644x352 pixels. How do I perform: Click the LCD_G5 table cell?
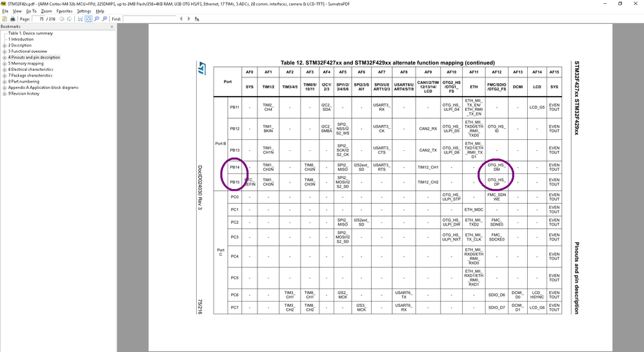pyautogui.click(x=537, y=108)
